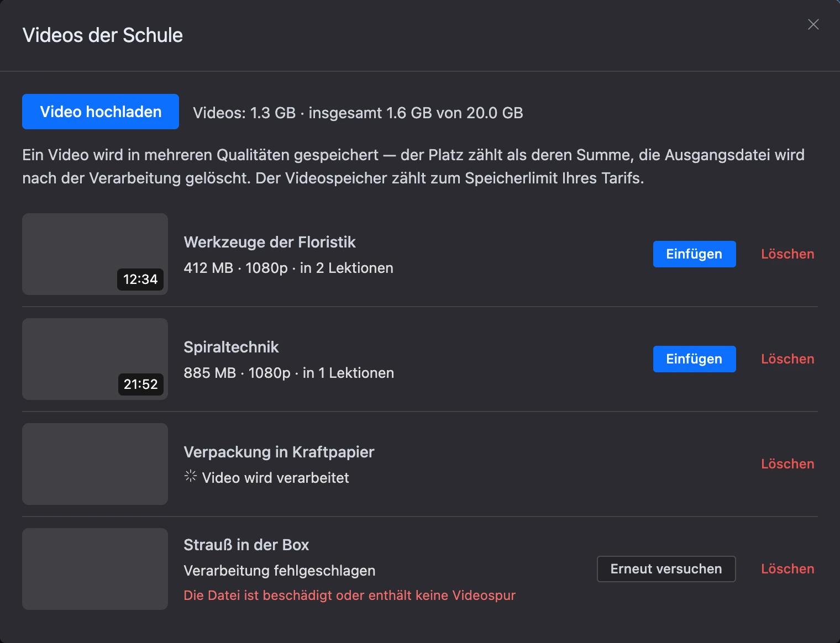Click the title Spiraltechnik
Image resolution: width=840 pixels, height=643 pixels.
click(231, 347)
